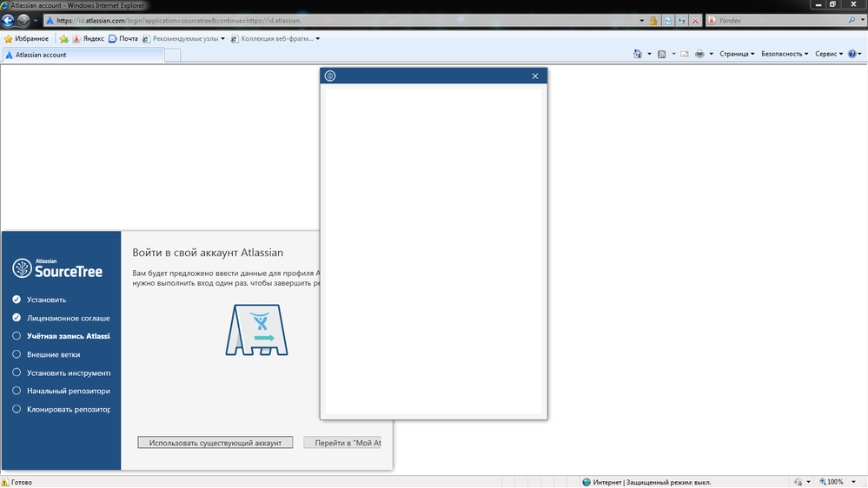Click the Internet Explorer title bar icon
This screenshot has width=868, height=488.
(4, 5)
